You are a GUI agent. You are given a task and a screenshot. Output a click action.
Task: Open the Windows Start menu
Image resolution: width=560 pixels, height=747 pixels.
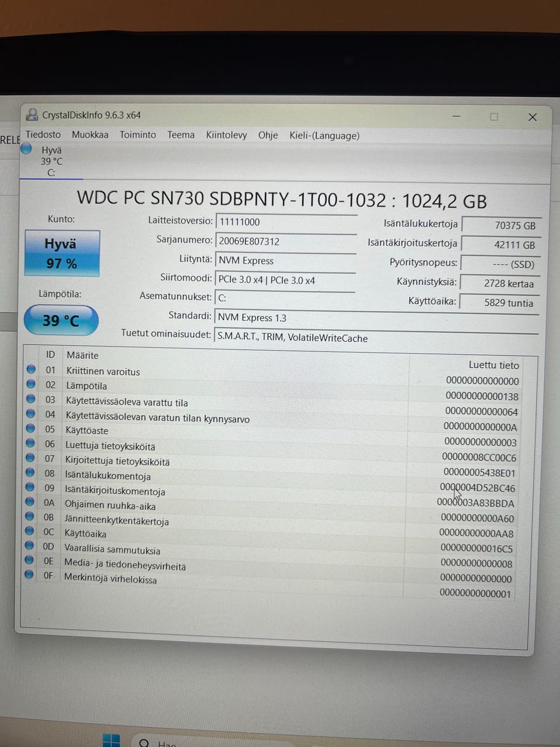pyautogui.click(x=111, y=740)
